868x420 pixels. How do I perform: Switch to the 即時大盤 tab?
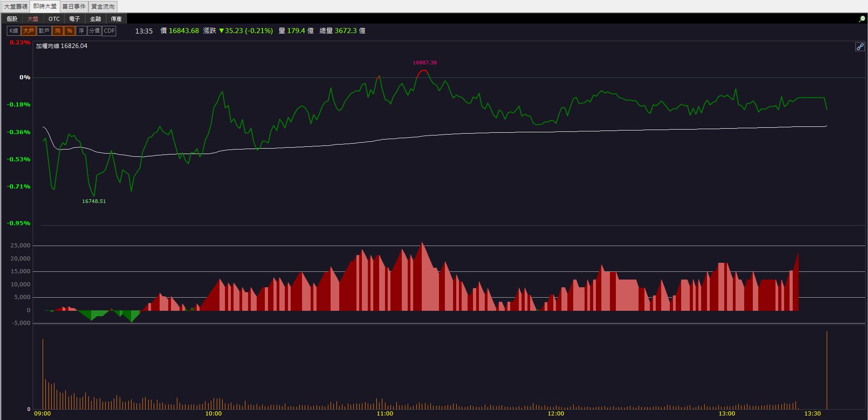(x=45, y=6)
